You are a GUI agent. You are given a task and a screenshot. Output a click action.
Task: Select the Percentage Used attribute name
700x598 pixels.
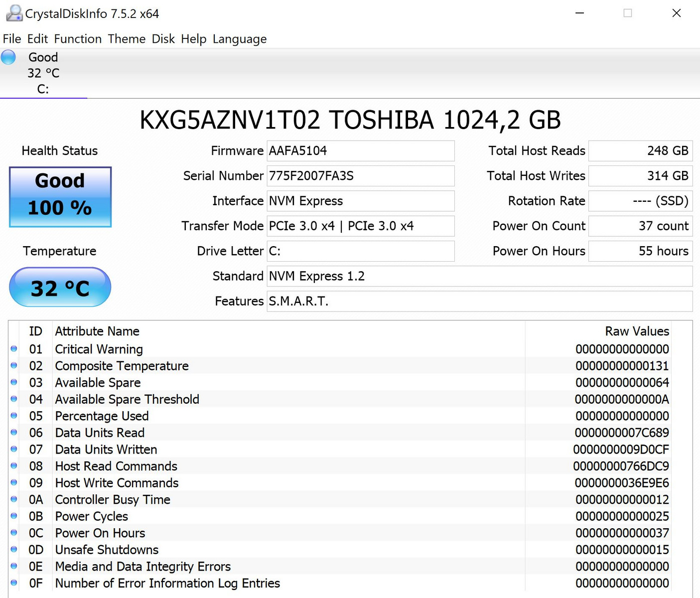(102, 416)
